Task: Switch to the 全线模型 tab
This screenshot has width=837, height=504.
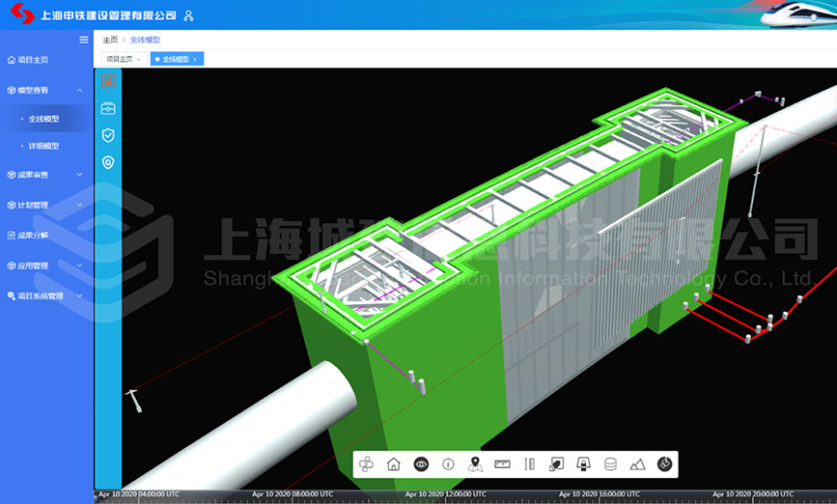Action: pos(176,59)
